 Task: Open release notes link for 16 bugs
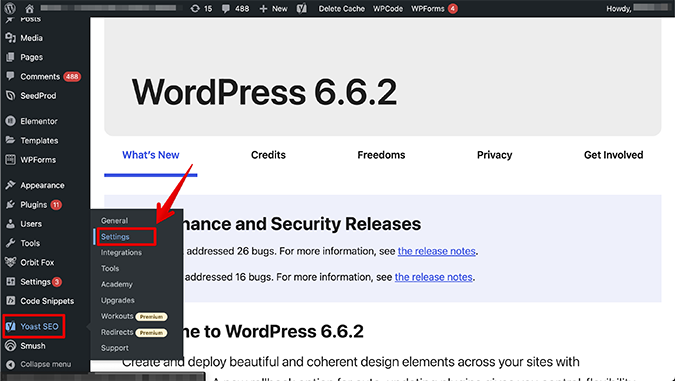[x=433, y=277]
